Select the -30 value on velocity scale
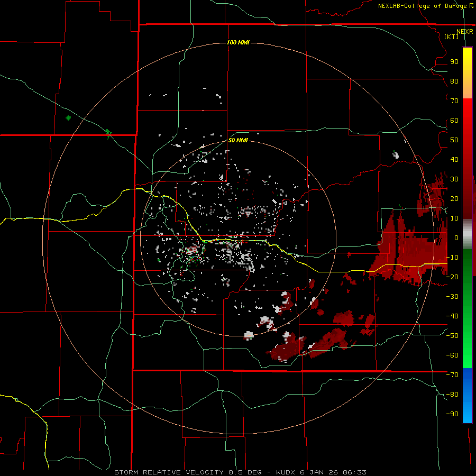This screenshot has width=476, height=476. pos(452,297)
